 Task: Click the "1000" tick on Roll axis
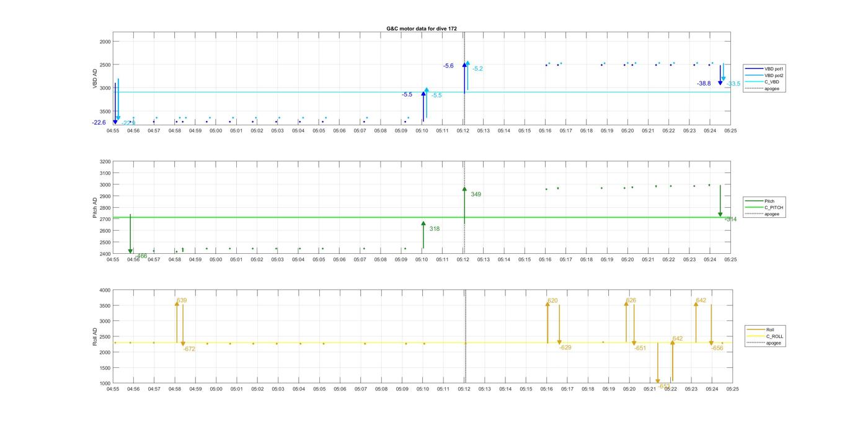point(105,383)
